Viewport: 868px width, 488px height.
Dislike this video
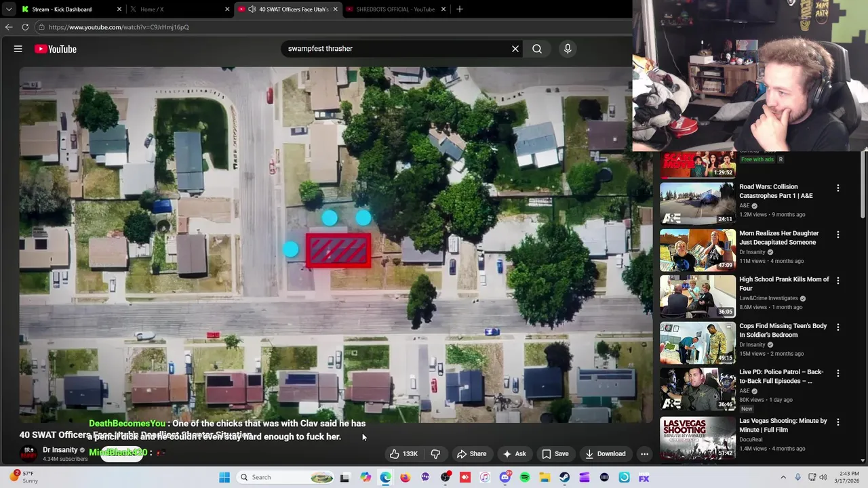coord(435,454)
